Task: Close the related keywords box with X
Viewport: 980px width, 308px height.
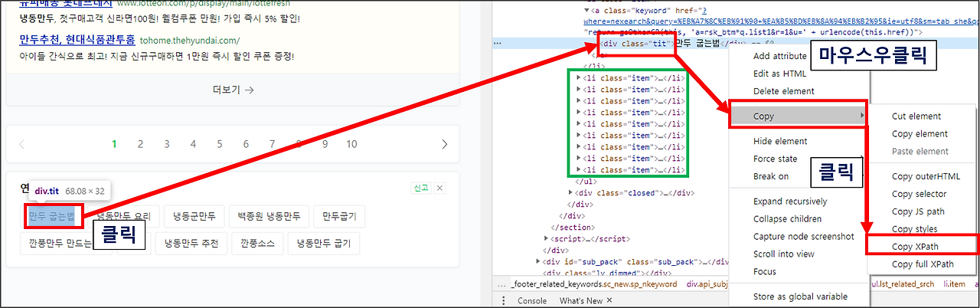Action: point(439,188)
